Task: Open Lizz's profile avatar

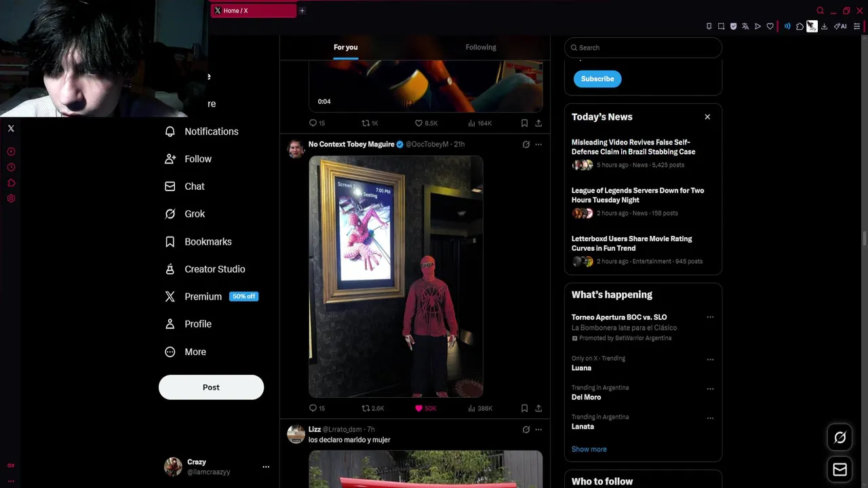Action: pos(296,434)
